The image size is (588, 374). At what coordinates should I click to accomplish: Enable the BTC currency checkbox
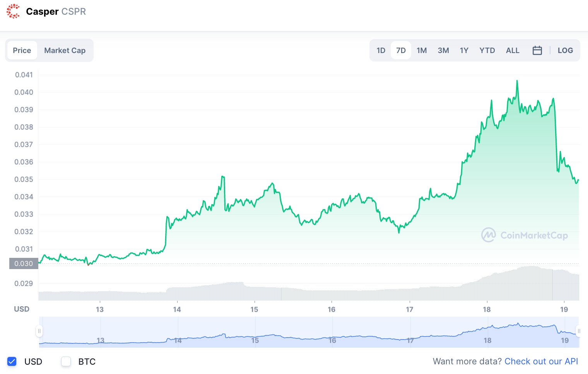coord(66,361)
